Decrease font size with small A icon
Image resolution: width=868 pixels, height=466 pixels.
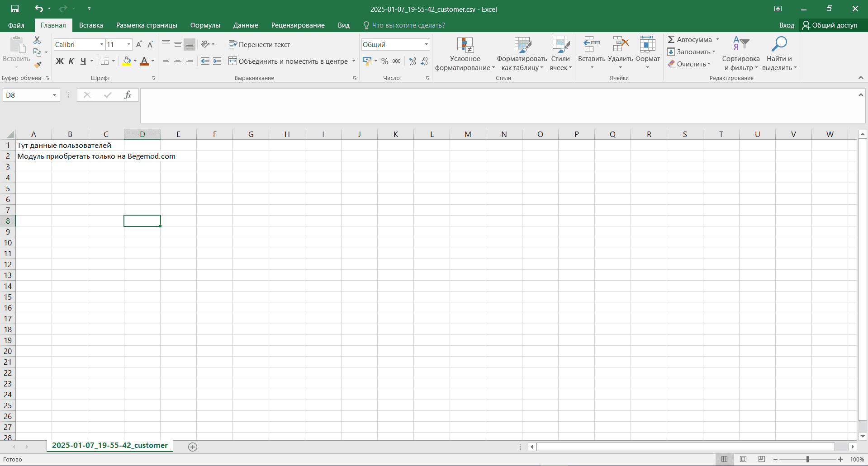coord(151,44)
